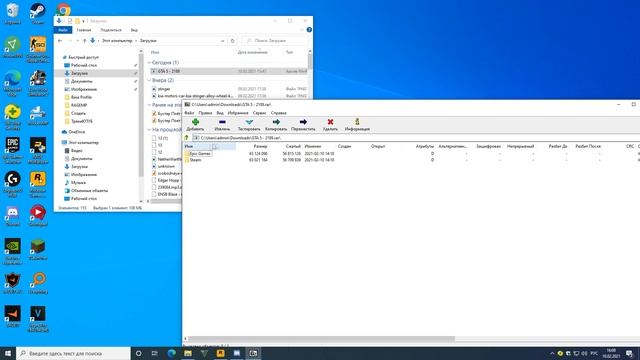Open the Вид tab in Explorer ribbon
Image resolution: width=640 pixels, height=360 pixels.
point(134,30)
